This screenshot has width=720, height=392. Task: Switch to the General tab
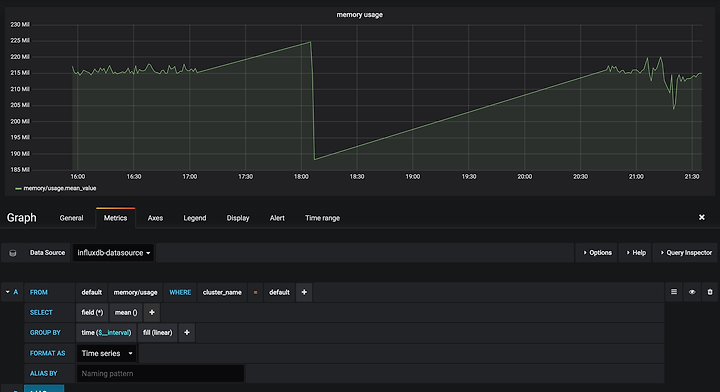[72, 218]
